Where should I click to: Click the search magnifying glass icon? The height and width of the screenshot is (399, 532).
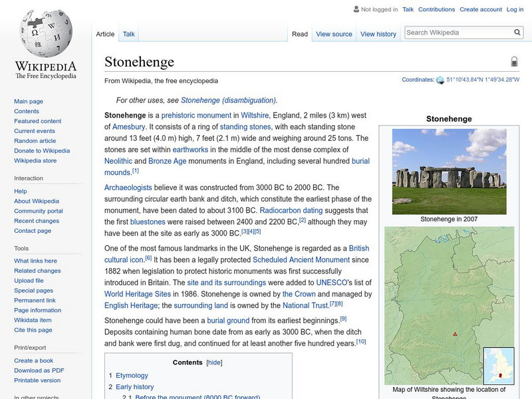(x=517, y=31)
